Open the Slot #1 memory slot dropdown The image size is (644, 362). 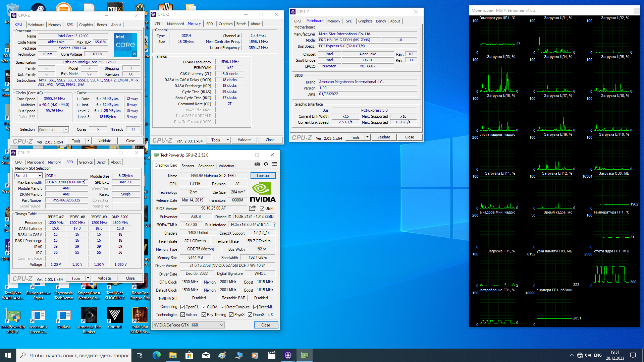pos(40,176)
